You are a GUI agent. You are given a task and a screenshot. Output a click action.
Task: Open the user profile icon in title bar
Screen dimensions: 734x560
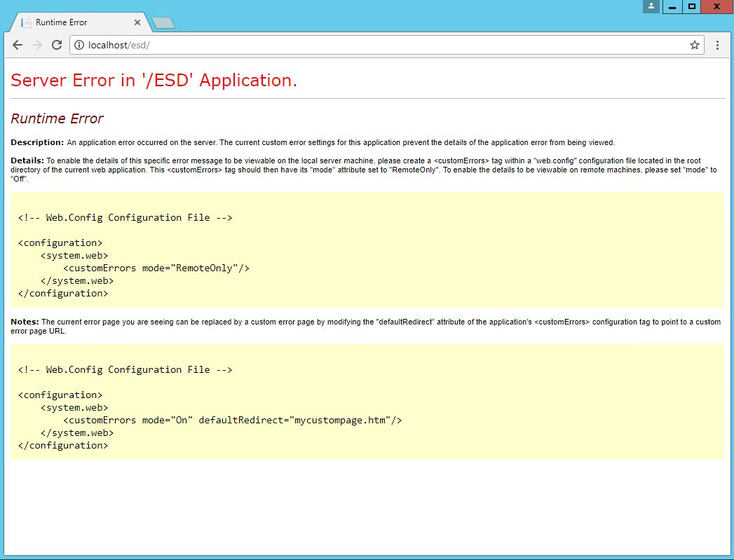click(x=651, y=6)
